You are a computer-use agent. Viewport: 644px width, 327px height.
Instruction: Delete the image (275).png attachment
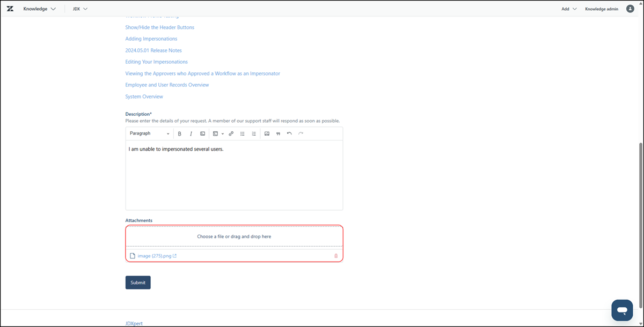336,256
